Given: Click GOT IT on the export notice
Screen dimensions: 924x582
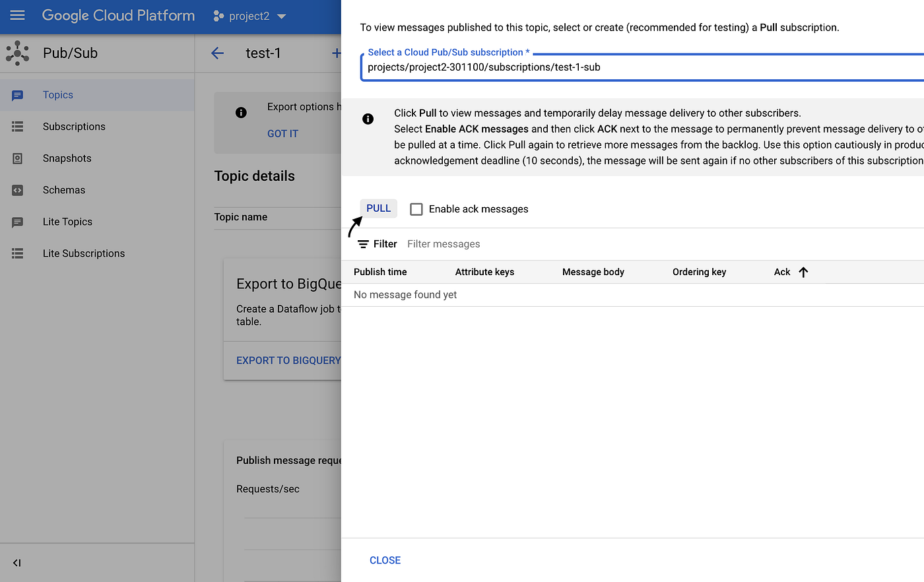Looking at the screenshot, I should (282, 133).
